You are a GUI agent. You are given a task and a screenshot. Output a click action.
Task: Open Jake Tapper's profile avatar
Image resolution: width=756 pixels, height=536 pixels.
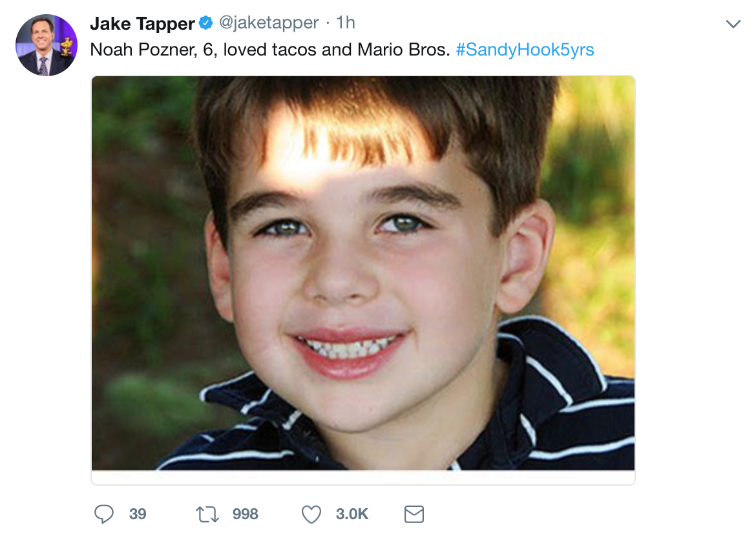(x=47, y=45)
